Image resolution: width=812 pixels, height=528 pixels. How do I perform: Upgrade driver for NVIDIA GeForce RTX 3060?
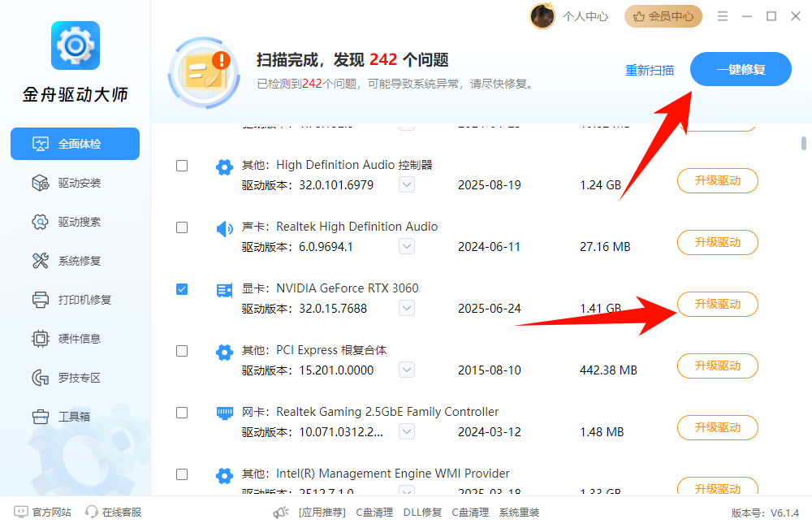coord(718,304)
